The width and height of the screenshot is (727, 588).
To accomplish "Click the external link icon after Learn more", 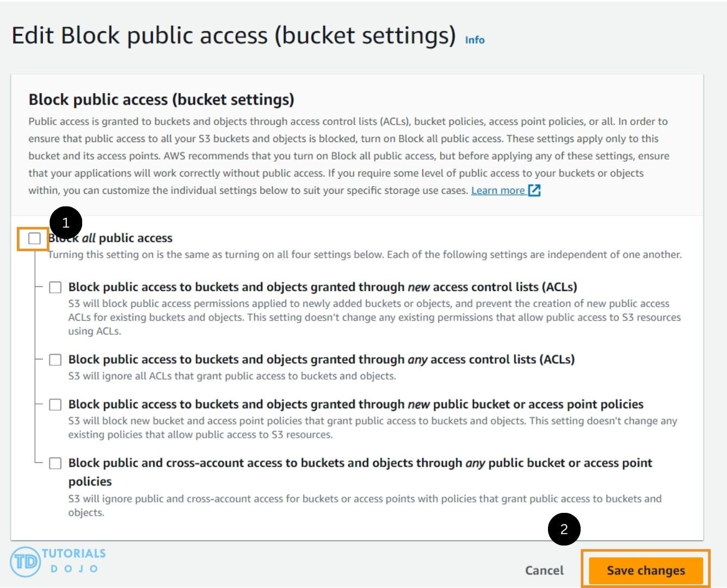I will tap(534, 191).
